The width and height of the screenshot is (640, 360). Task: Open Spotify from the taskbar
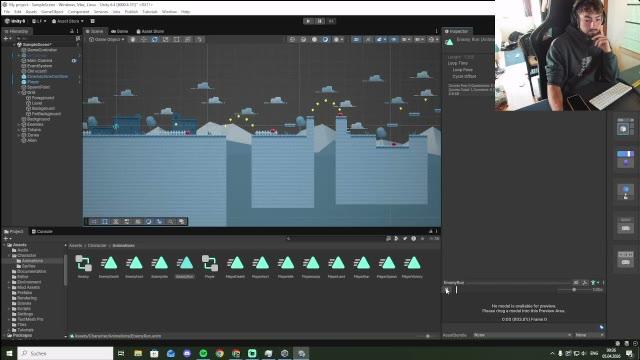[203, 353]
